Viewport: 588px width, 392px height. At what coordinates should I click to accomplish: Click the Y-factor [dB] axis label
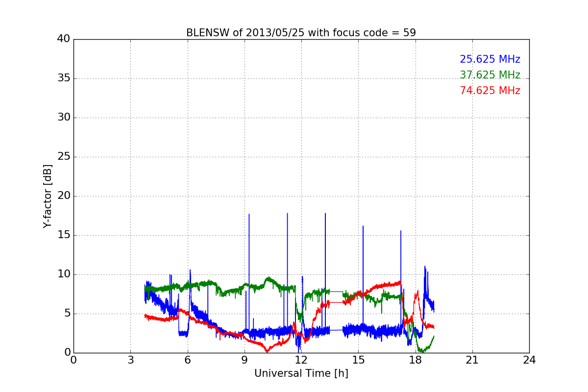coord(48,196)
